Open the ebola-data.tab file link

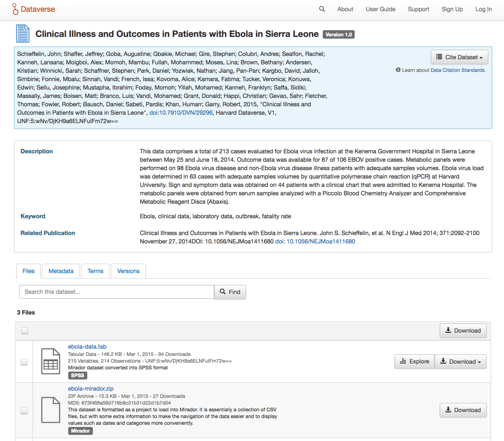(x=87, y=347)
